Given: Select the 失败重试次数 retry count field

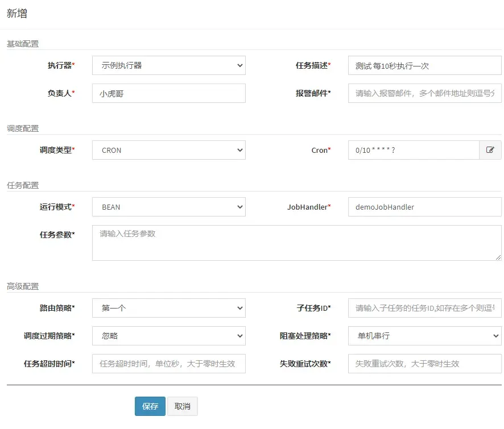Looking at the screenshot, I should (424, 364).
